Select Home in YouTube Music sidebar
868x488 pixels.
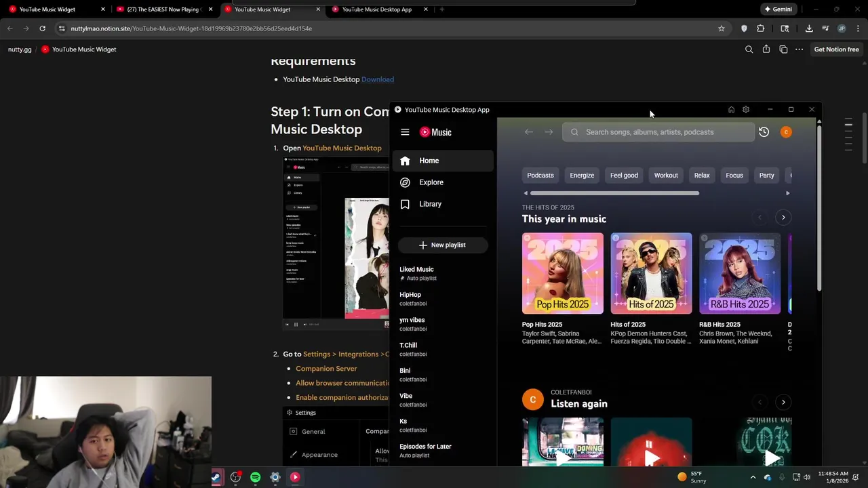[443, 161]
